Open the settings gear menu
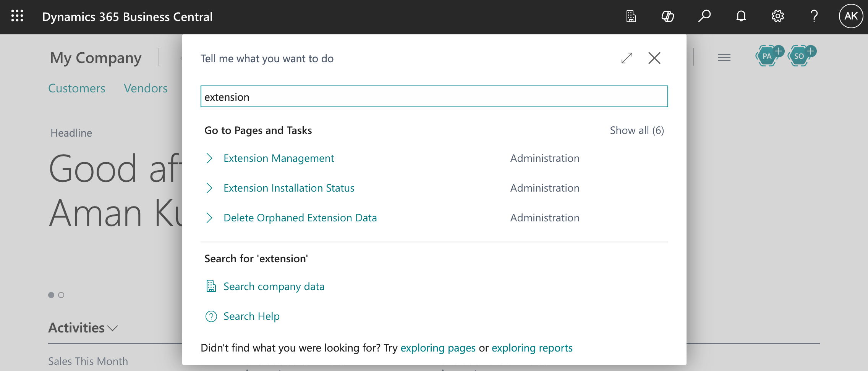The height and width of the screenshot is (371, 868). 777,16
